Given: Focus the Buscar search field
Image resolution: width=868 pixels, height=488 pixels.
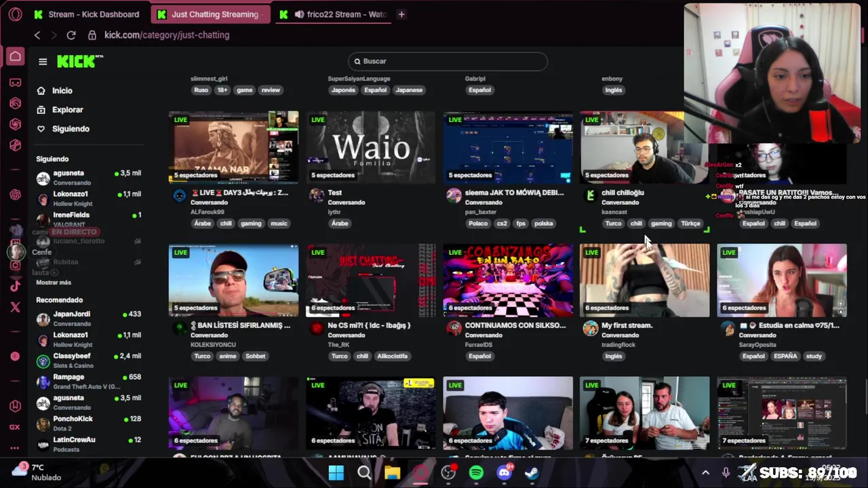Looking at the screenshot, I should (448, 61).
